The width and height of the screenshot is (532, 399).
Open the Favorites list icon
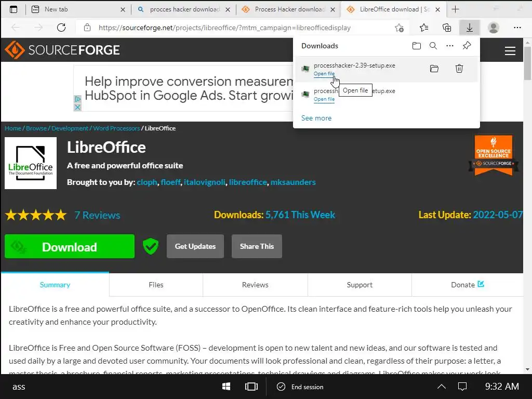point(424,28)
